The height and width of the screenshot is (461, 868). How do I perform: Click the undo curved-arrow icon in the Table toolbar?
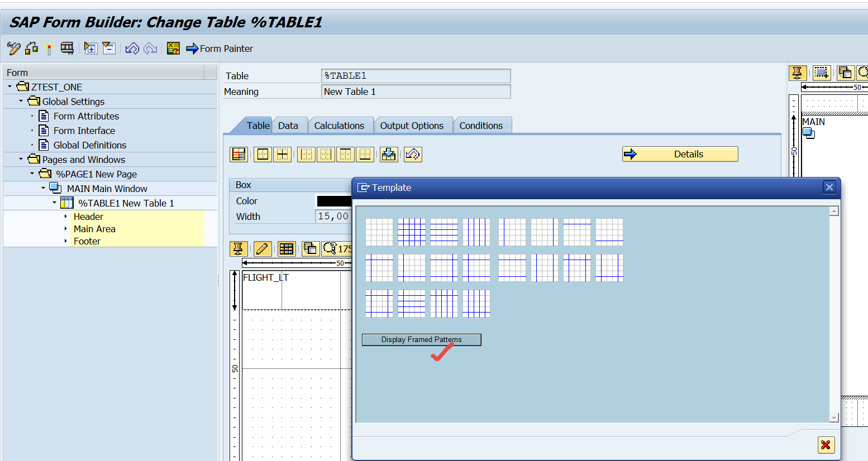[412, 155]
